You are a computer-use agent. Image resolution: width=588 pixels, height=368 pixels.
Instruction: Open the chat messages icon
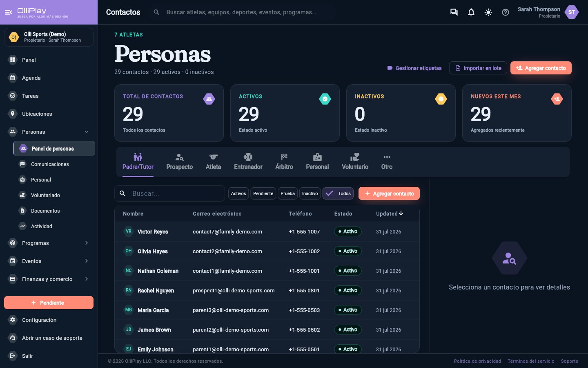click(454, 12)
